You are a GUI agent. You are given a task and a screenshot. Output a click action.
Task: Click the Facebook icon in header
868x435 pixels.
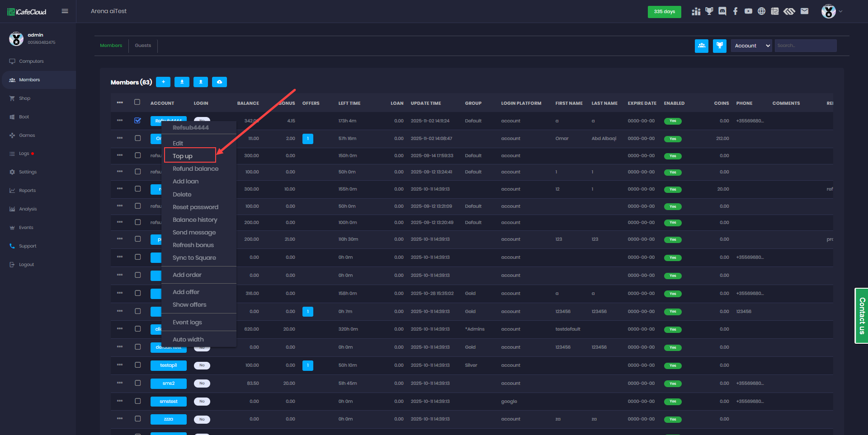(736, 11)
